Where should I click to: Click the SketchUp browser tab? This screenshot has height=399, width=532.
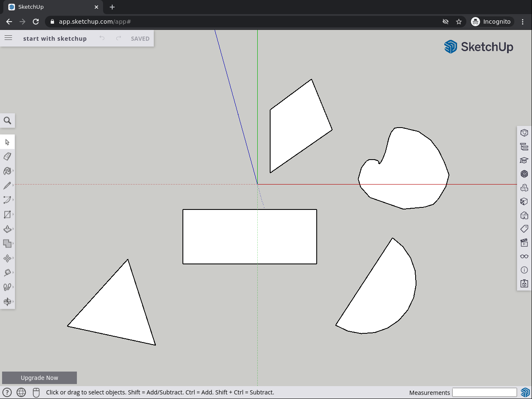[50, 7]
